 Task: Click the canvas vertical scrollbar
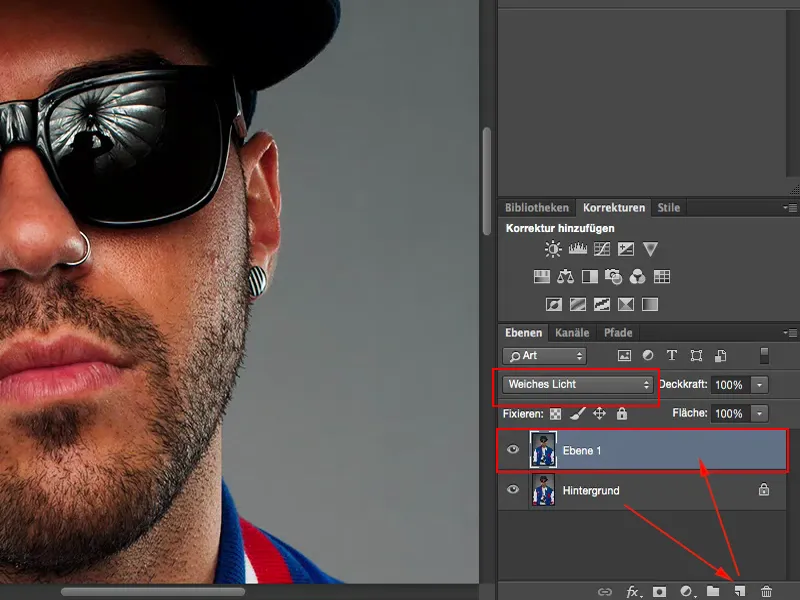(487, 182)
